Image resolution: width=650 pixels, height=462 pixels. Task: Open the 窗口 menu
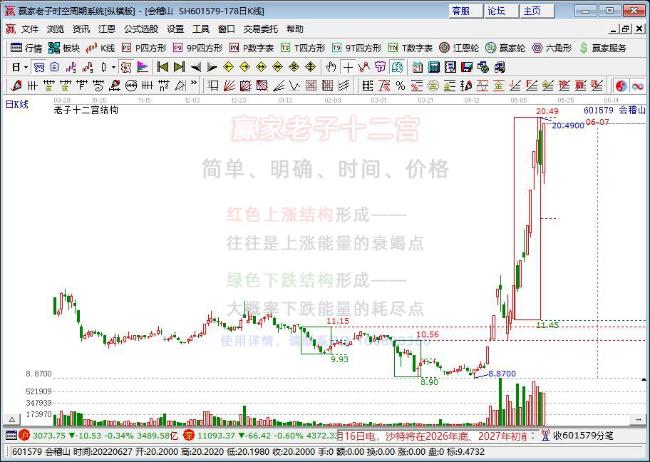tap(226, 29)
